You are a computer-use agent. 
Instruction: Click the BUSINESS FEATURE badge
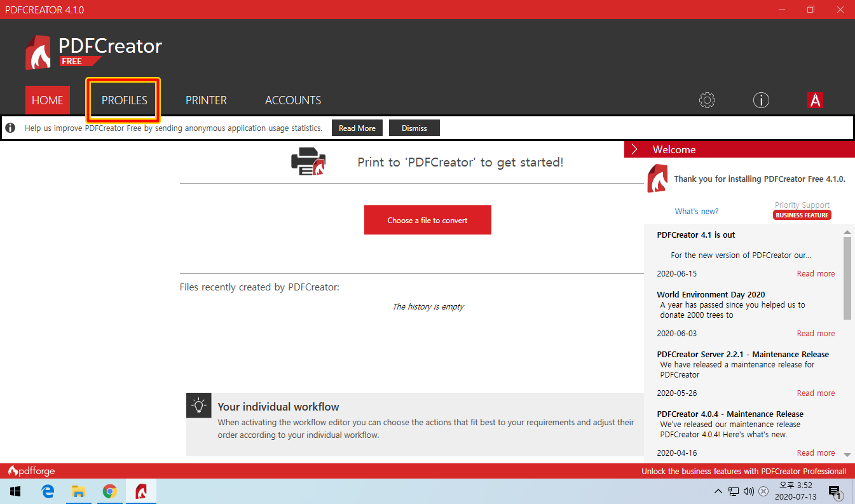pos(802,215)
